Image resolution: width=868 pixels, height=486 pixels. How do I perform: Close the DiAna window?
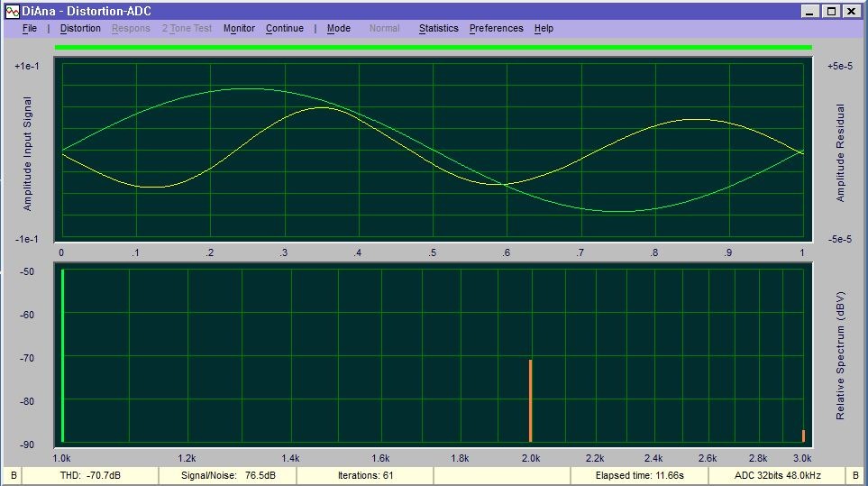tap(851, 11)
